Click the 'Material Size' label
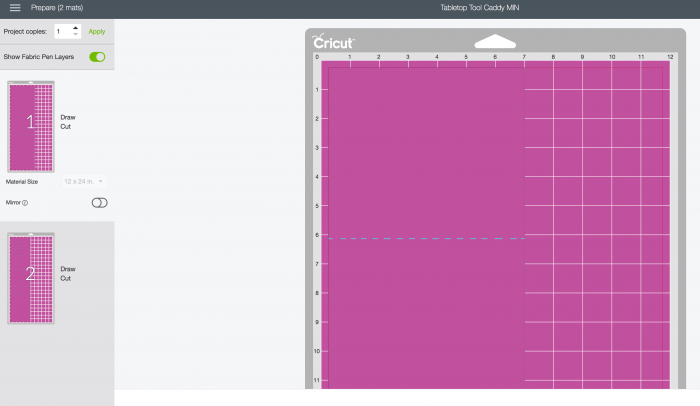Image resolution: width=700 pixels, height=406 pixels. pyautogui.click(x=22, y=182)
